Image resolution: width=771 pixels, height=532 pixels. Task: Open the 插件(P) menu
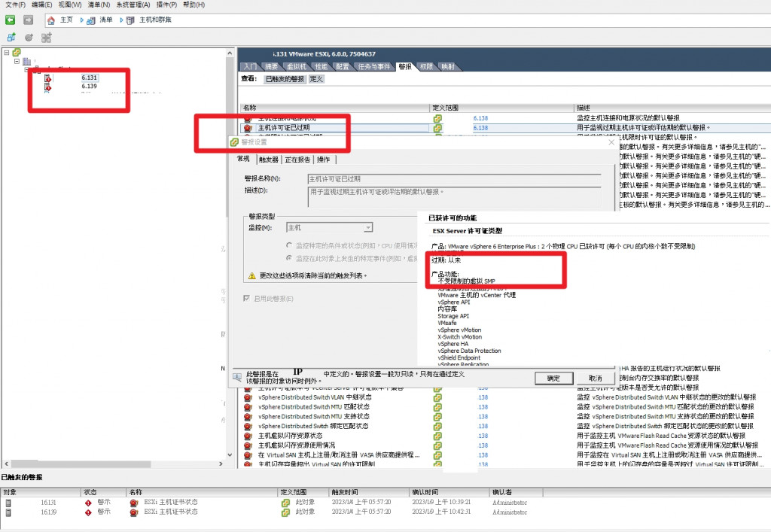point(166,5)
